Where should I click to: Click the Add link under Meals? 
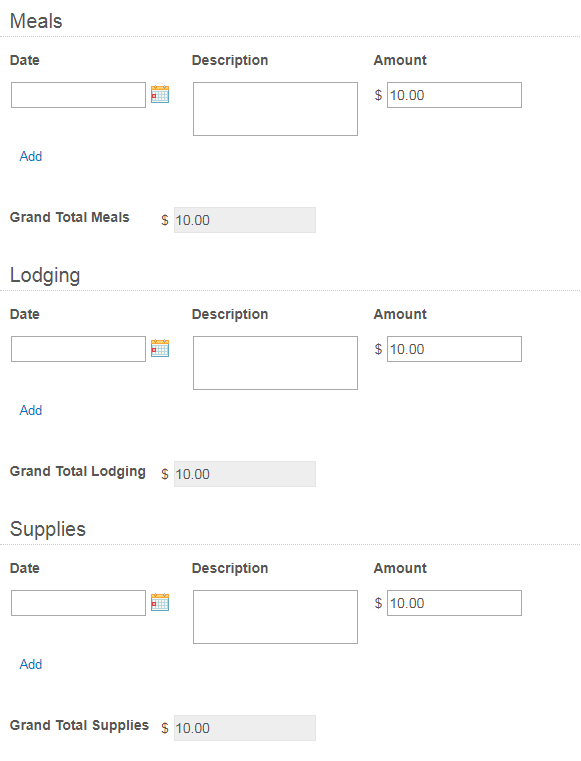(31, 156)
